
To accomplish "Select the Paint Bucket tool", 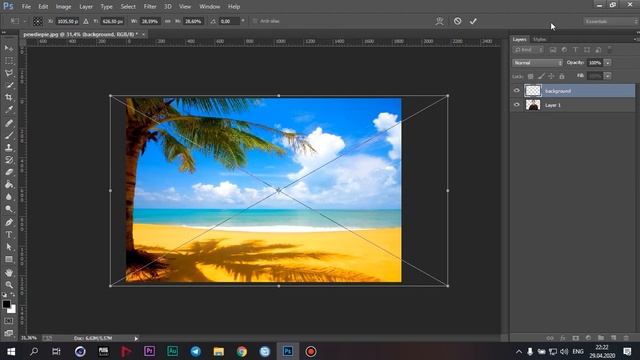I will 9,184.
